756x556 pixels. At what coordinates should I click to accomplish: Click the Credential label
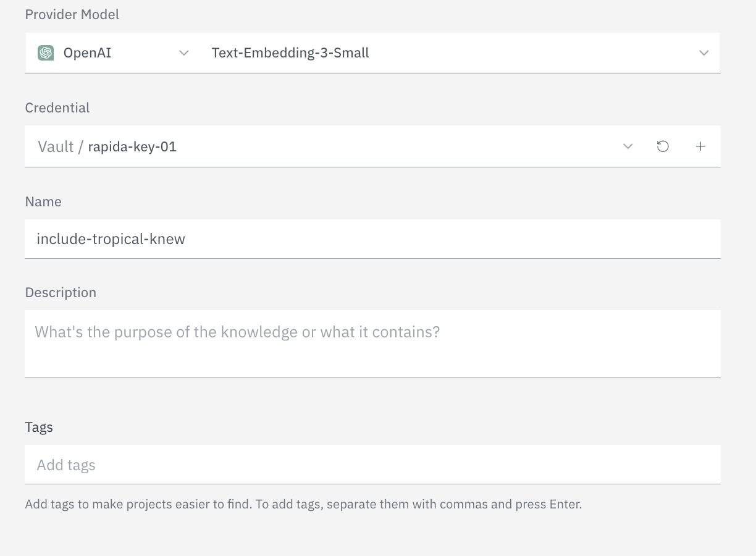(57, 107)
